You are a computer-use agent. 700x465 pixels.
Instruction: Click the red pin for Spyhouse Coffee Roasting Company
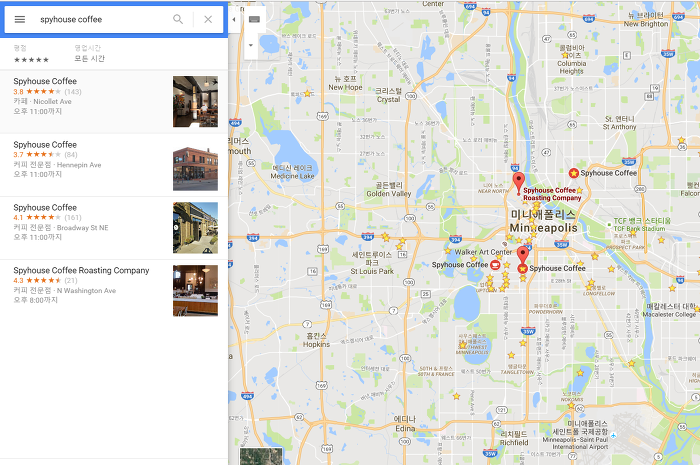pyautogui.click(x=518, y=183)
